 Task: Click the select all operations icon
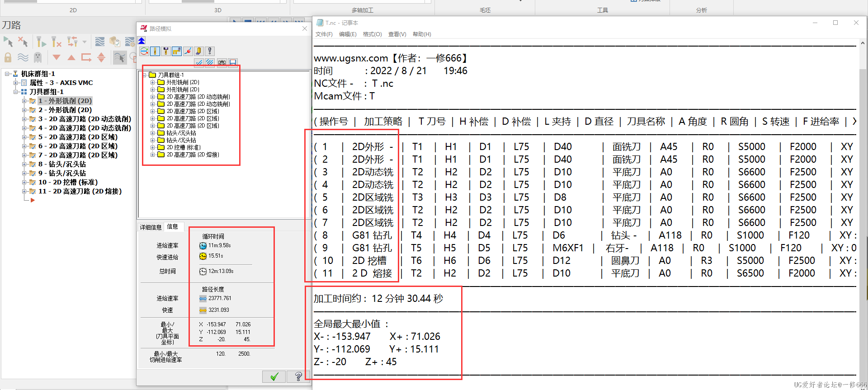[x=8, y=42]
